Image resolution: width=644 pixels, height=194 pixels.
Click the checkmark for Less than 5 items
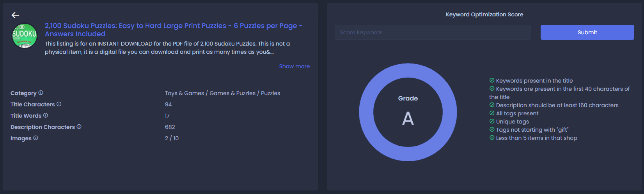[492, 138]
